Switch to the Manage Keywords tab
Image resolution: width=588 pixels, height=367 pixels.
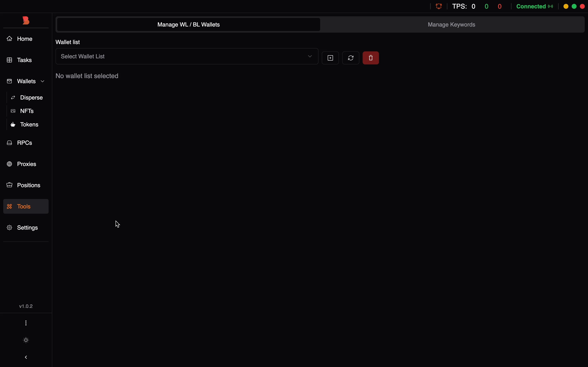click(x=451, y=24)
